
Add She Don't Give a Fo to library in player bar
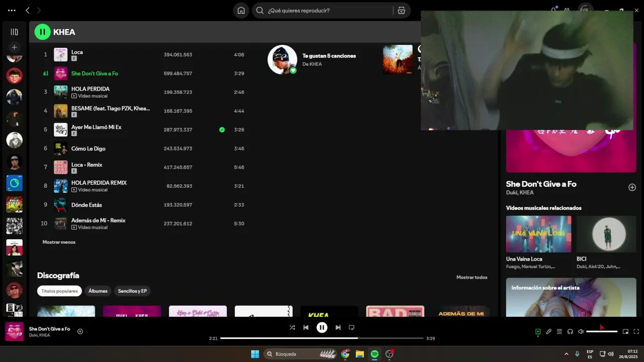pos(80,331)
